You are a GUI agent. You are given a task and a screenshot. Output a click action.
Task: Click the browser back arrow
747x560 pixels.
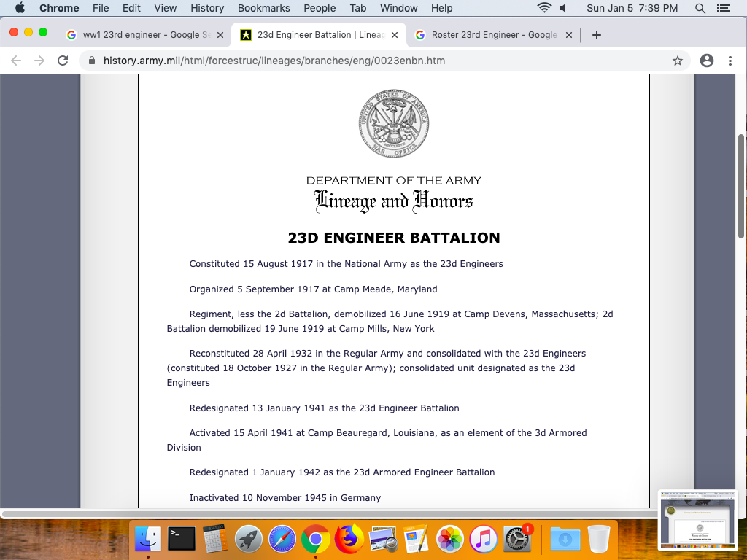16,61
